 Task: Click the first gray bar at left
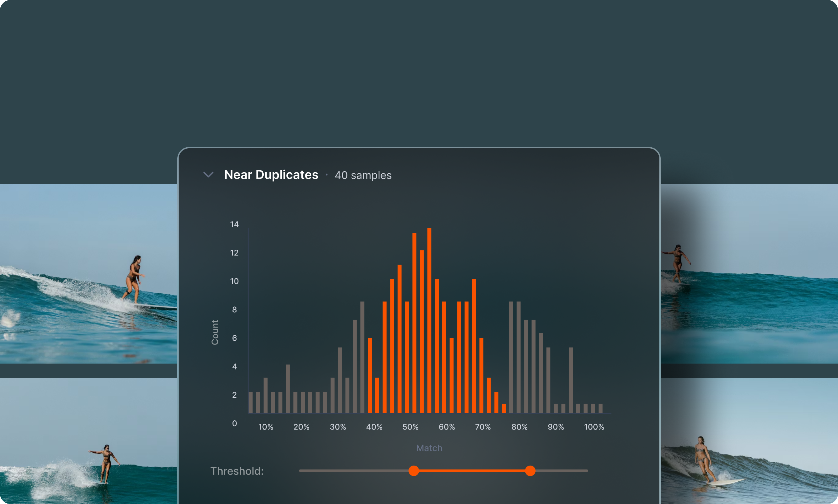coord(251,403)
